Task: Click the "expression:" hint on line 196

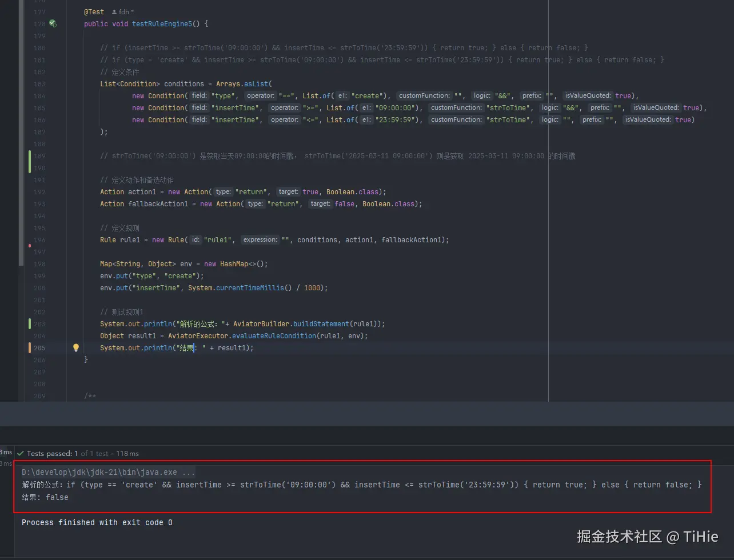Action: pos(261,239)
